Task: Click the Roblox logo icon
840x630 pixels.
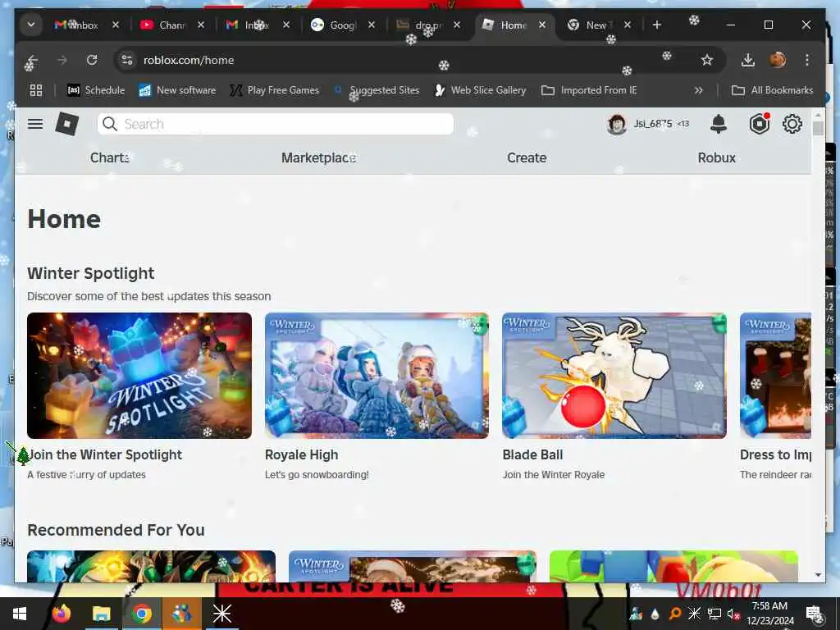Action: click(67, 125)
